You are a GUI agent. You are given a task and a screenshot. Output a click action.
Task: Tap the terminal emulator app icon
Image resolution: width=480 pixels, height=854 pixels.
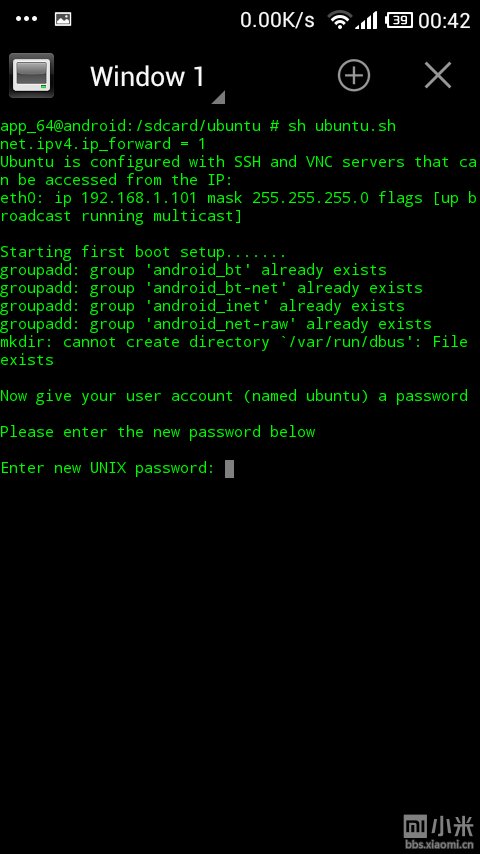(32, 75)
